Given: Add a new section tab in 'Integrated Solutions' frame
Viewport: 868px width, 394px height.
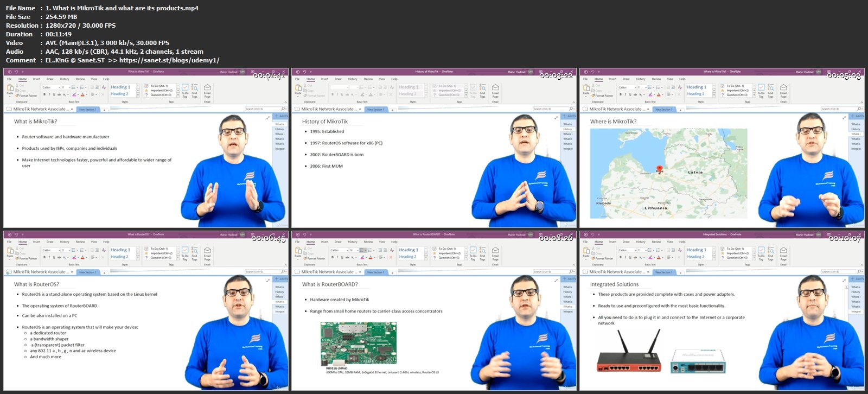Looking at the screenshot, I should [680, 273].
